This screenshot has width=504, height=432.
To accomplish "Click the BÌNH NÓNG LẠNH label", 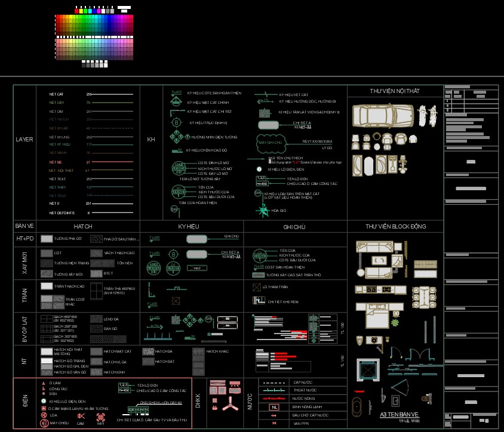I will (307, 407).
